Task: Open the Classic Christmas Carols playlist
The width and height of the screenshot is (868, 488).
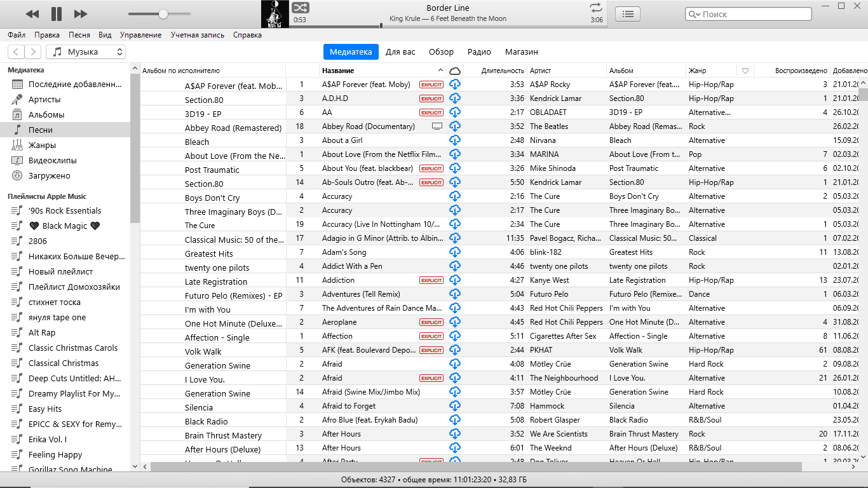Action: coord(65,348)
